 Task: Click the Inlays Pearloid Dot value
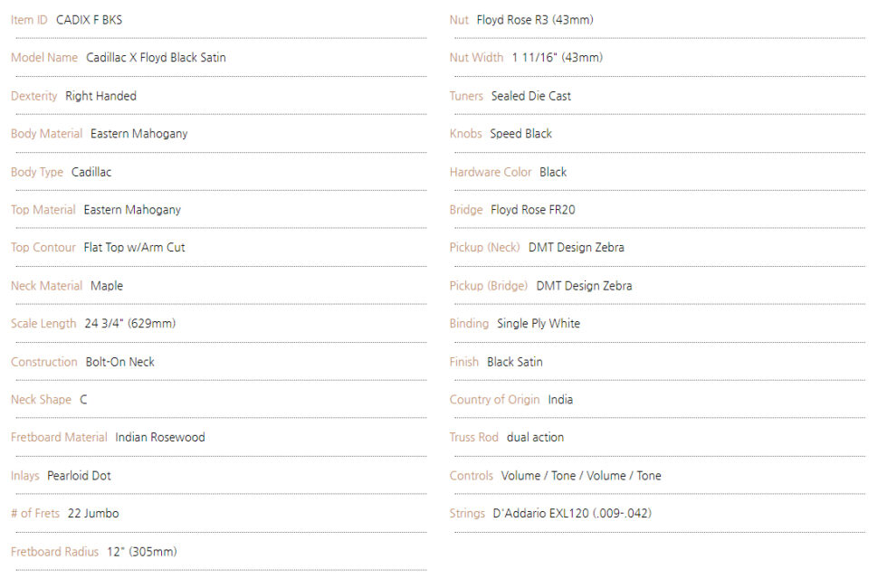[x=79, y=476]
